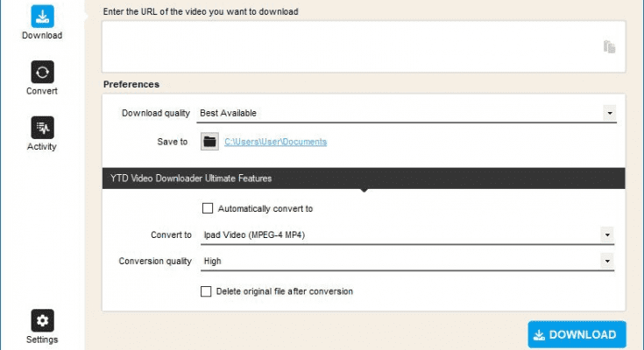Expand the Conversion quality dropdown arrow
Viewport: 644px width, 350px height.
pyautogui.click(x=607, y=261)
